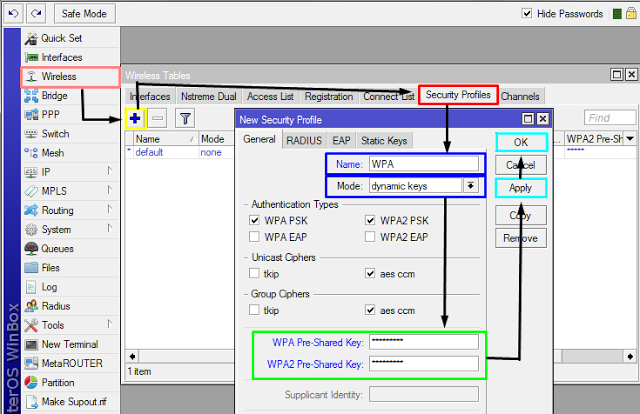Screen dimensions: 640x414
Task: Click the Name field containing WPA
Action: [424, 164]
